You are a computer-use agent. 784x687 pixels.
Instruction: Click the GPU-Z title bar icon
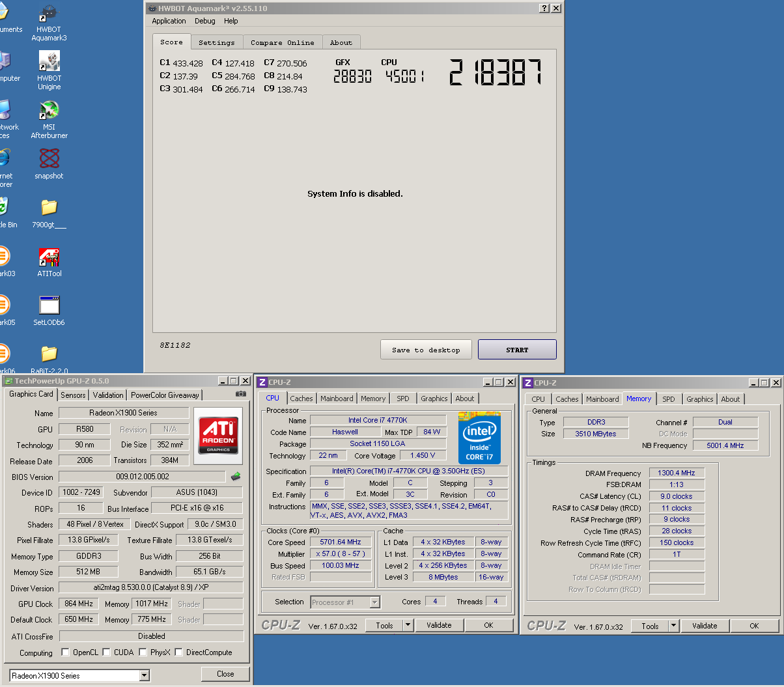click(x=8, y=381)
